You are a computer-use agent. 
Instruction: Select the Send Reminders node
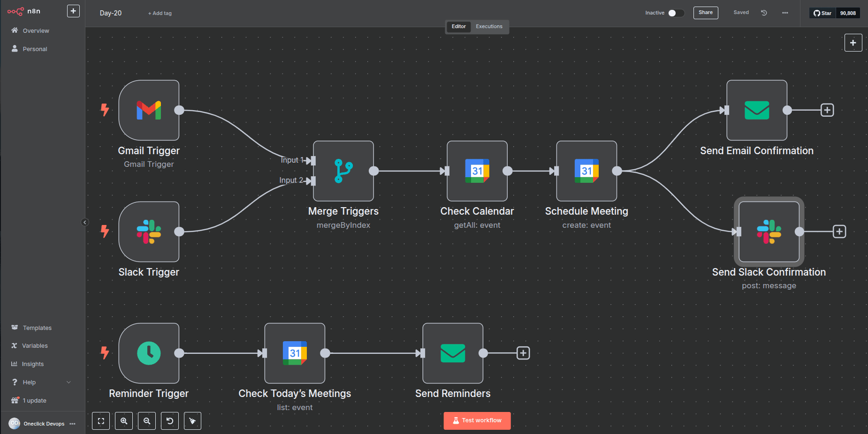tap(453, 353)
